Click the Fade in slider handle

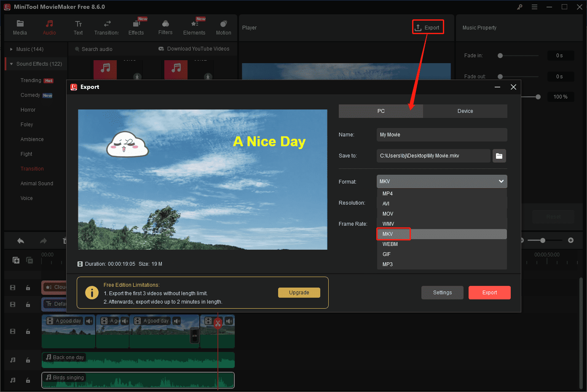(x=500, y=56)
